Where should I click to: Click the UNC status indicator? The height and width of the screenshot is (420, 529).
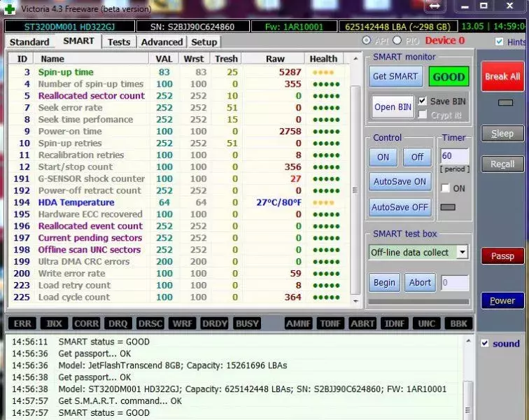[x=426, y=323]
